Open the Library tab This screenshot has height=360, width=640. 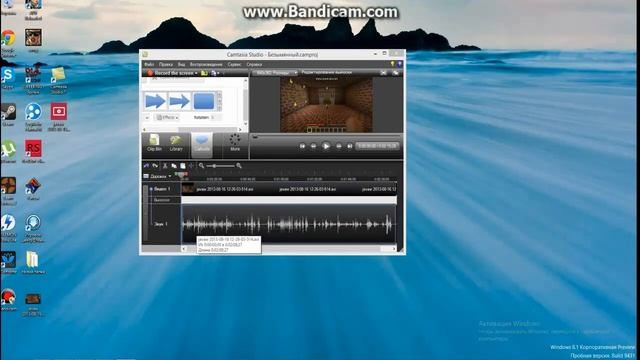[x=176, y=144]
